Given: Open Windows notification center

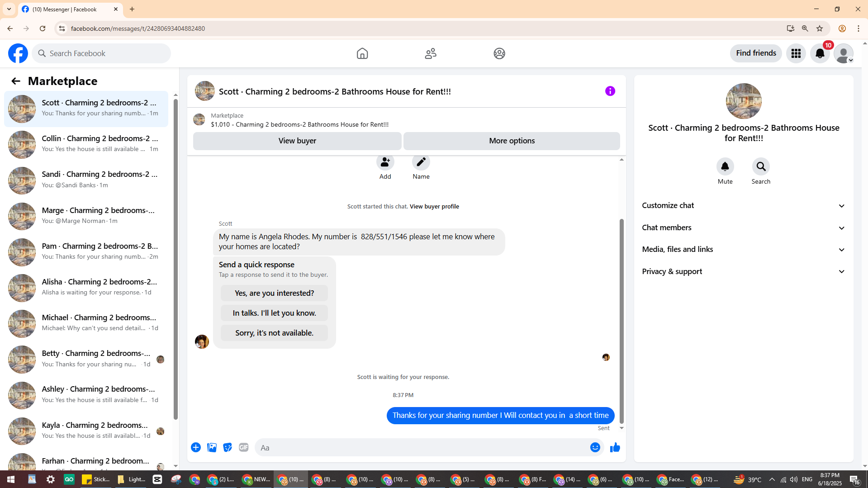Looking at the screenshot, I should 854,479.
